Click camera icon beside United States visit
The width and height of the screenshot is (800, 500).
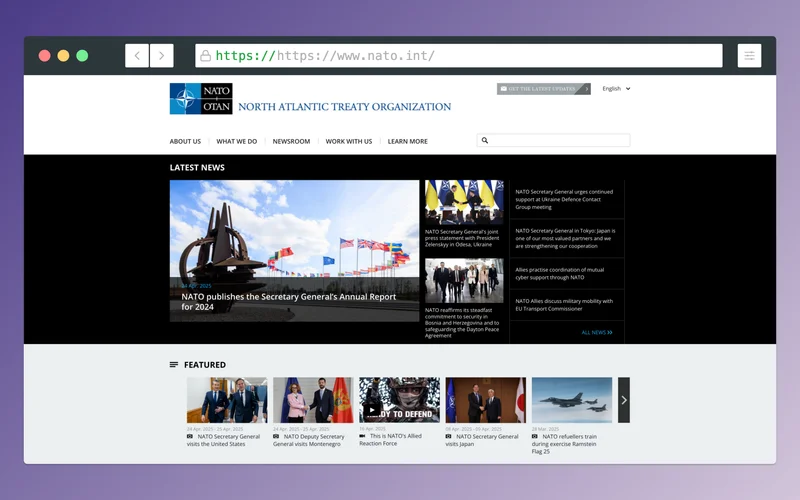190,436
